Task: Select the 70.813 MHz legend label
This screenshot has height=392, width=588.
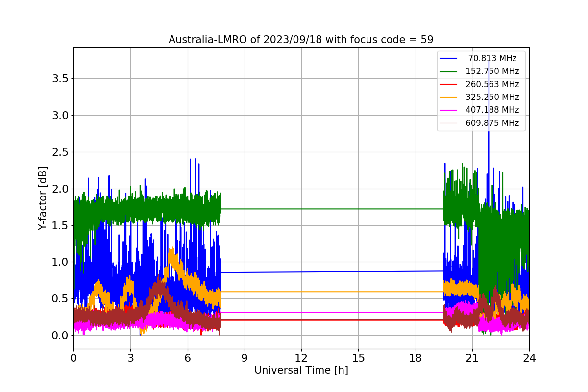Action: coord(492,58)
